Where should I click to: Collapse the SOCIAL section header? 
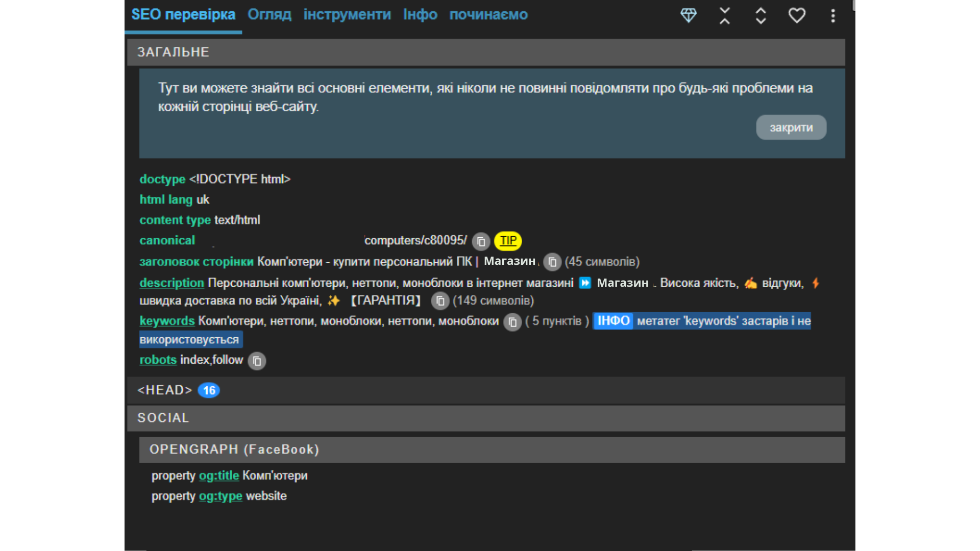486,418
